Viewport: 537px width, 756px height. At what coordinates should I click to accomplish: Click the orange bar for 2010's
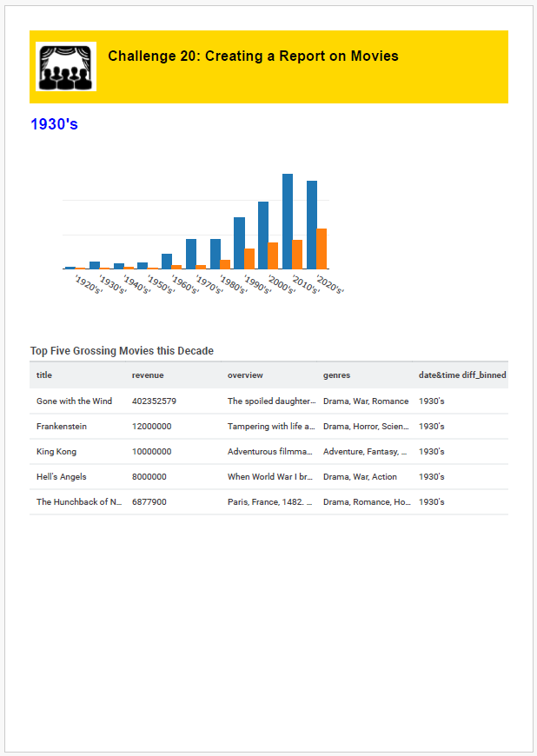(297, 255)
